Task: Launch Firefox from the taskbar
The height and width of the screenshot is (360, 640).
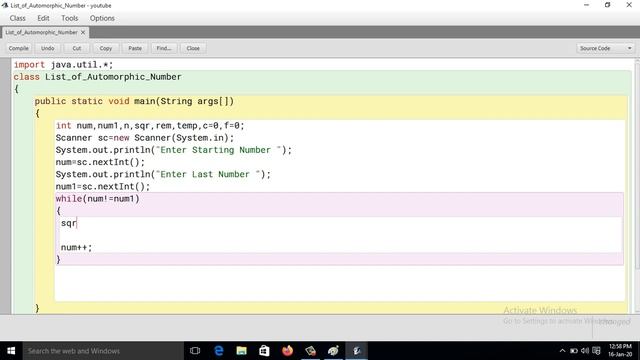Action: tap(287, 351)
